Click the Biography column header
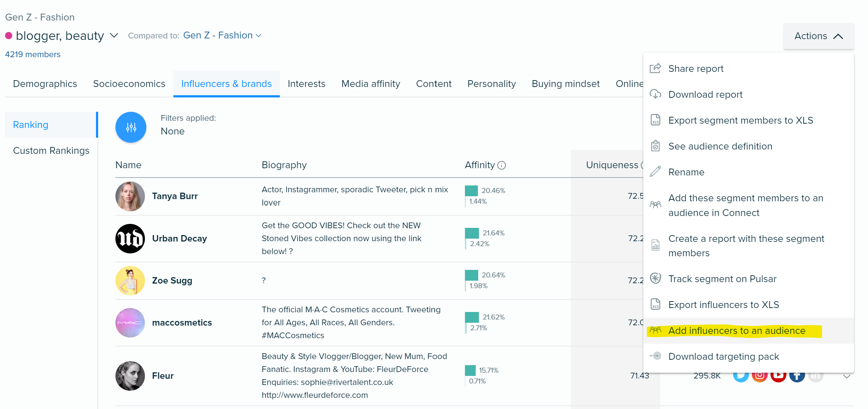 pos(284,165)
